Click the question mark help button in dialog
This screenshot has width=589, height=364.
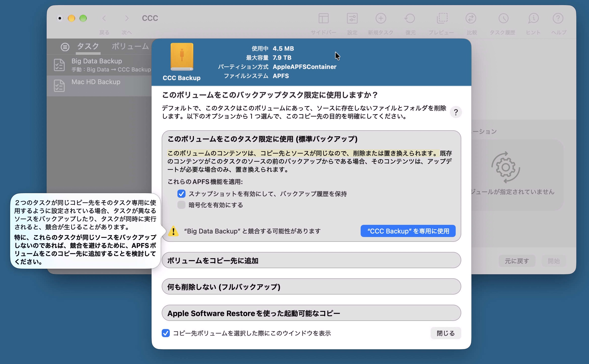click(x=456, y=112)
